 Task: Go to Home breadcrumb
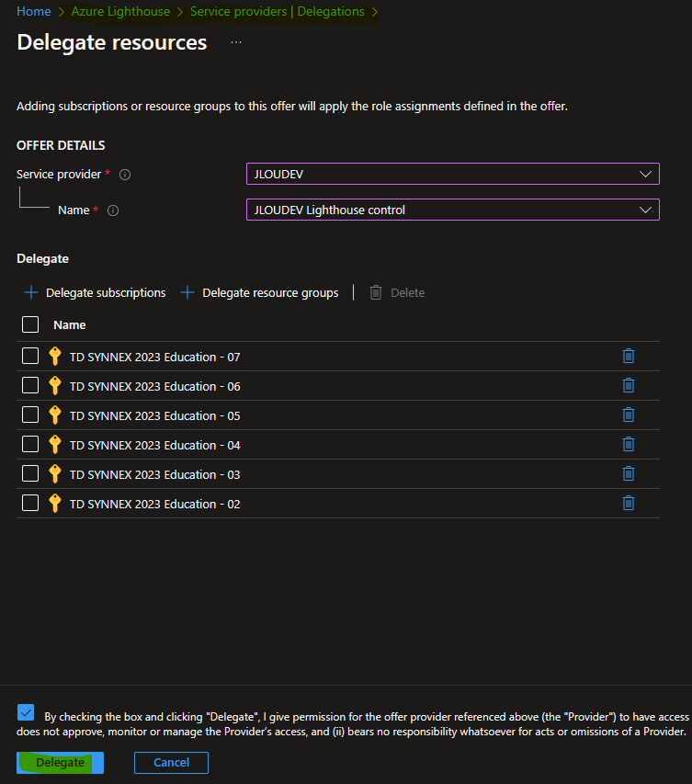tap(33, 12)
